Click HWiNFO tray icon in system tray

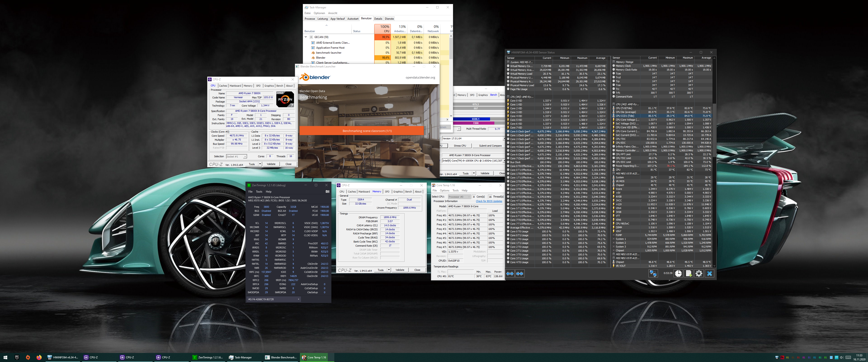coord(777,358)
